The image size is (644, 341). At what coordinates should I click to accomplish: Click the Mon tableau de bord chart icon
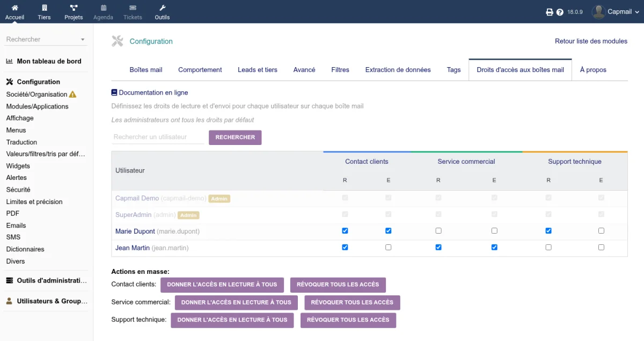tap(10, 61)
